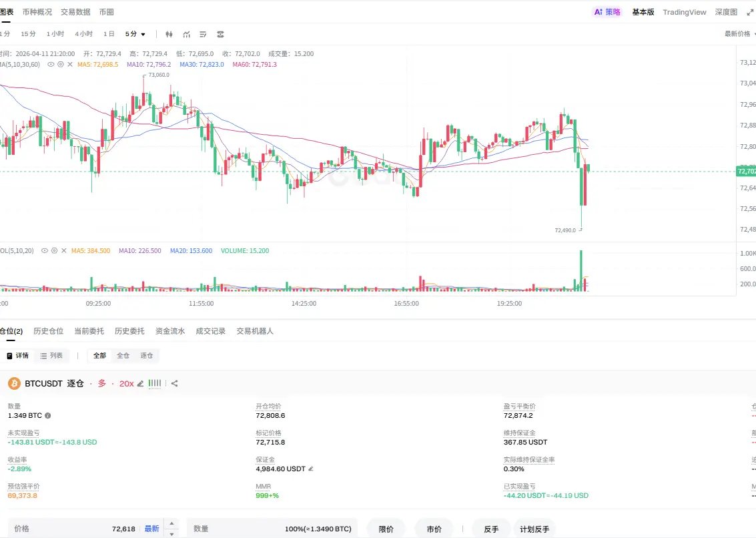Open the 当前委托 tab
The height and width of the screenshot is (538, 756).
[89, 331]
